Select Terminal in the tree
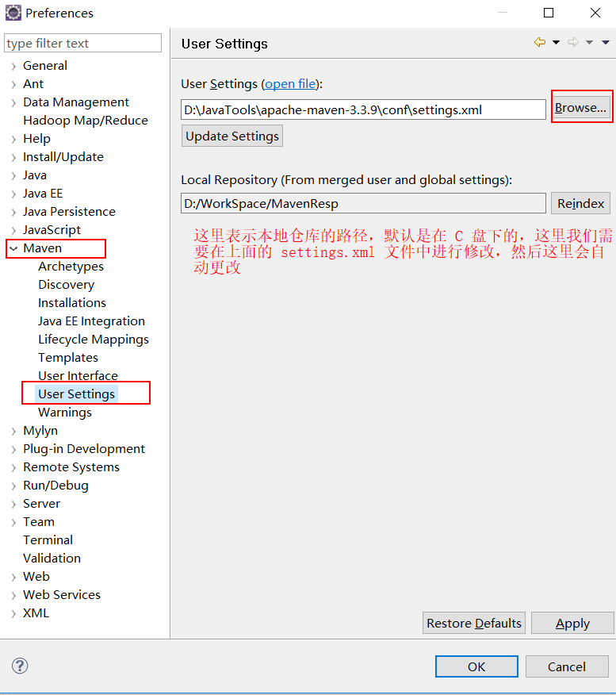This screenshot has height=695, width=616. pos(48,539)
